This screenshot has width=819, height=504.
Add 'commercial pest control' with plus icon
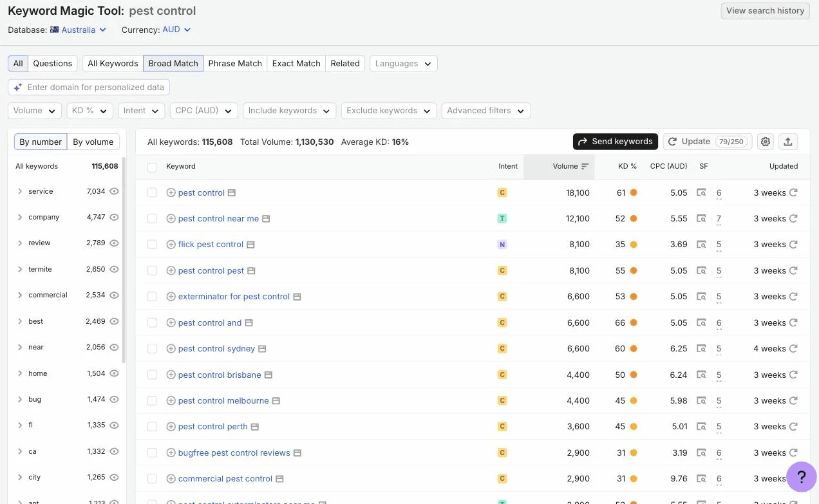(x=171, y=479)
